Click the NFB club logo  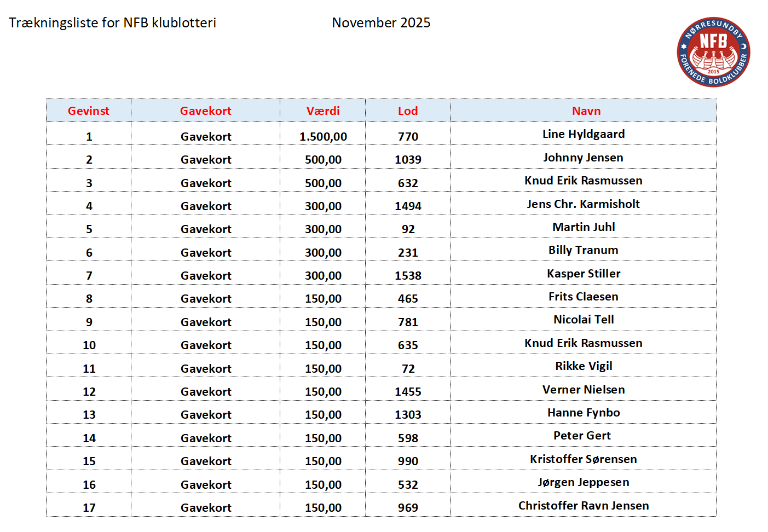(713, 52)
